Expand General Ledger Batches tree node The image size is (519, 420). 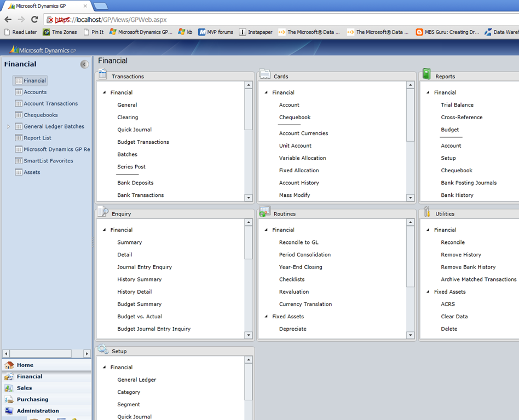point(9,127)
